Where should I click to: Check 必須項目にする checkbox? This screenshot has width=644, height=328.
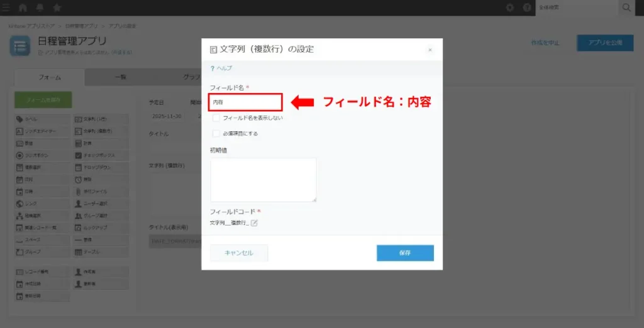pos(216,133)
